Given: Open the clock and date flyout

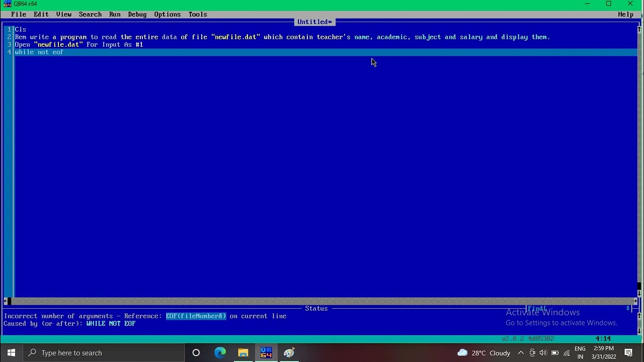Looking at the screenshot, I should tap(604, 353).
